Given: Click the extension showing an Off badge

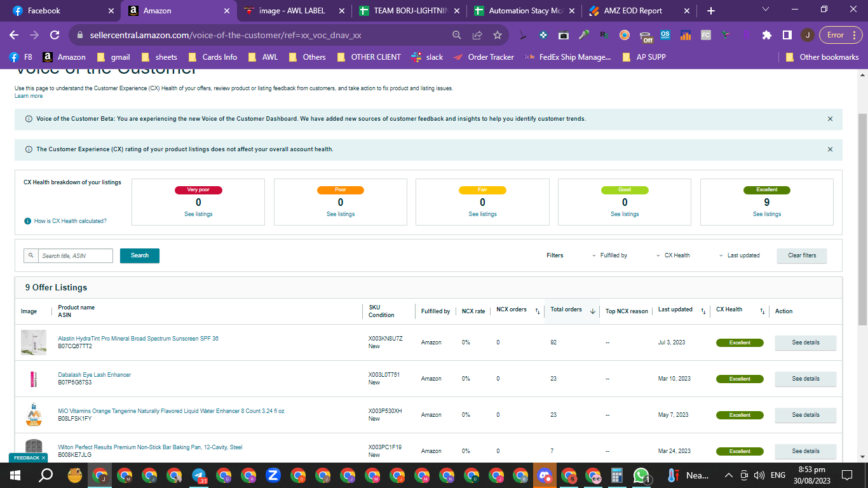Looking at the screenshot, I should (x=645, y=36).
